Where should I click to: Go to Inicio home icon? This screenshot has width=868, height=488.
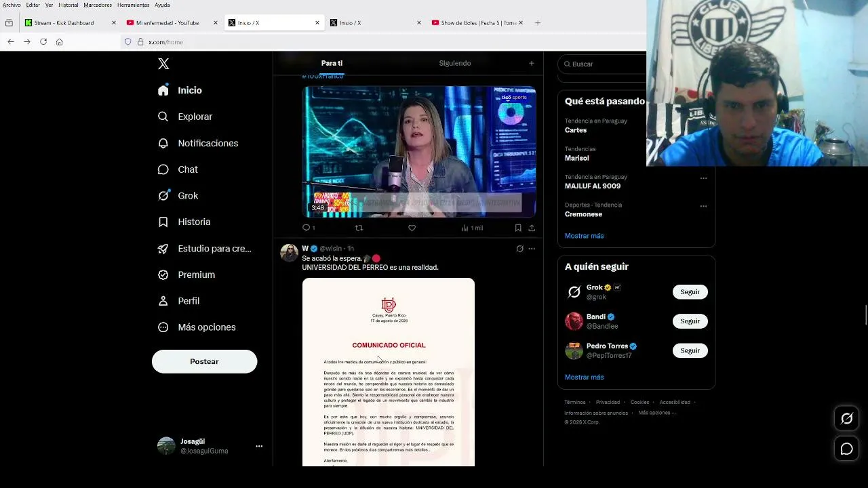[x=163, y=90]
